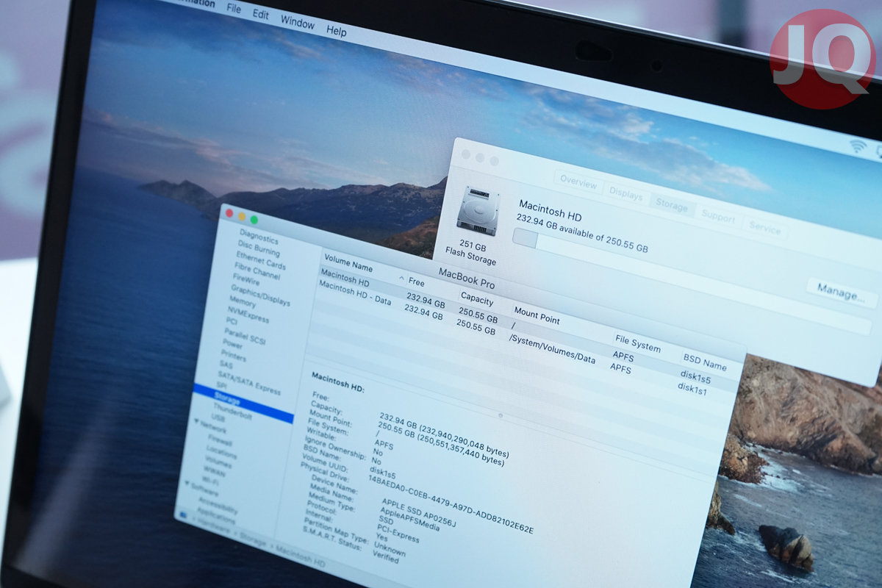This screenshot has width=882, height=588.
Task: Open the Service tab in About This Mac
Action: [764, 229]
